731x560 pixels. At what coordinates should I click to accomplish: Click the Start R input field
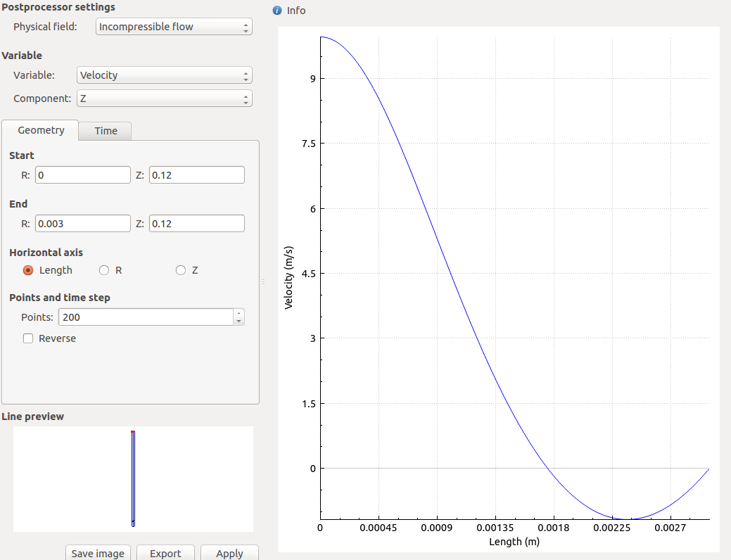tap(82, 175)
